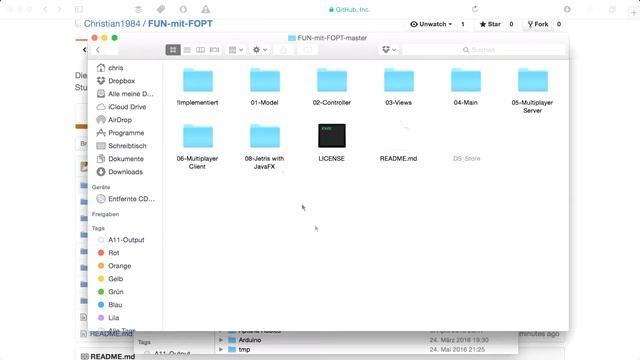Click the Freigaben sidebar section header
640x360 pixels.
click(x=105, y=214)
